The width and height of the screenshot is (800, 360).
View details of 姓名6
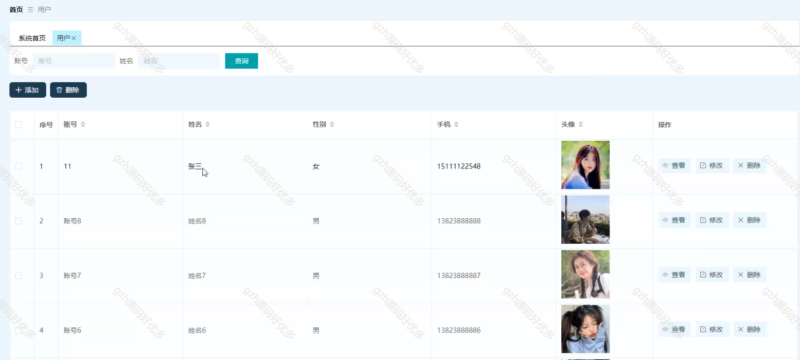click(x=674, y=329)
